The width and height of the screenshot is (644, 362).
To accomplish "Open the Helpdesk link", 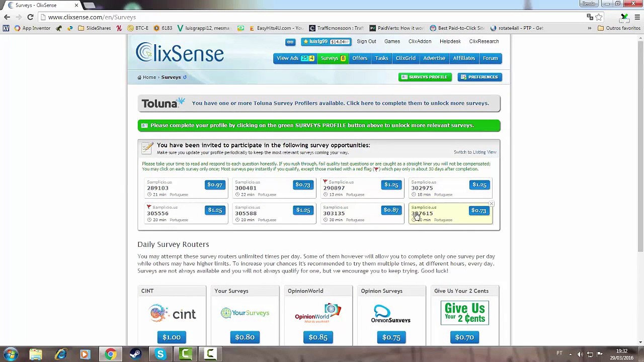I will coord(450,42).
